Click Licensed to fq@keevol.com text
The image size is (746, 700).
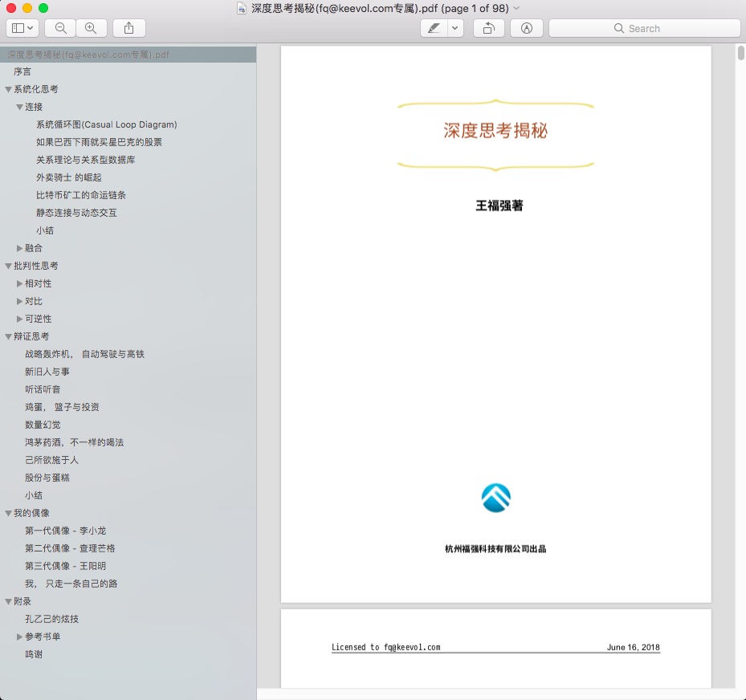[x=385, y=647]
